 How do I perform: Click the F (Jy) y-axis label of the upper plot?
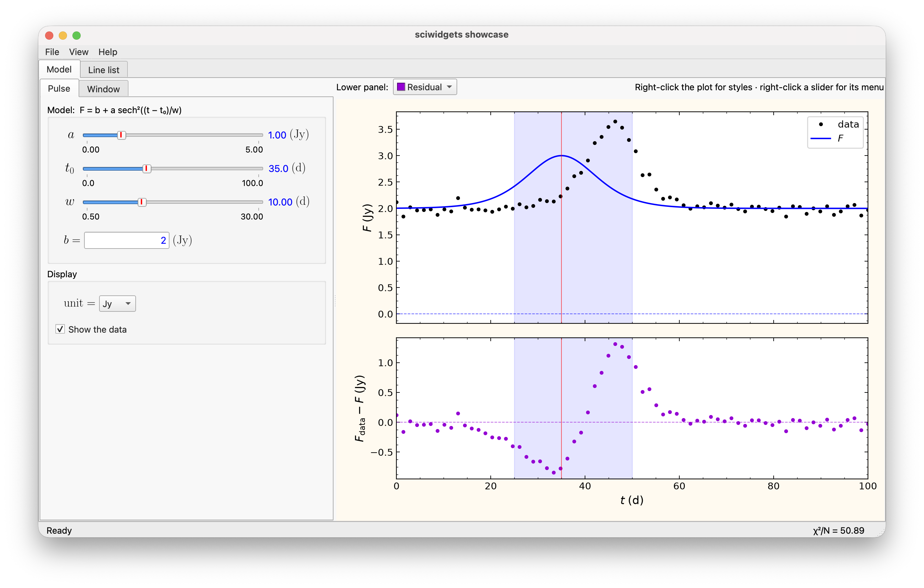367,218
